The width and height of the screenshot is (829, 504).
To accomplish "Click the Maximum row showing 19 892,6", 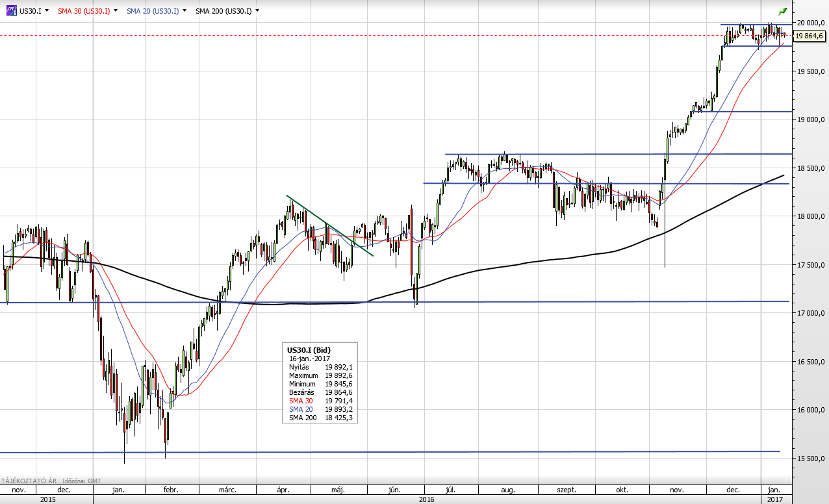I will coord(321,375).
